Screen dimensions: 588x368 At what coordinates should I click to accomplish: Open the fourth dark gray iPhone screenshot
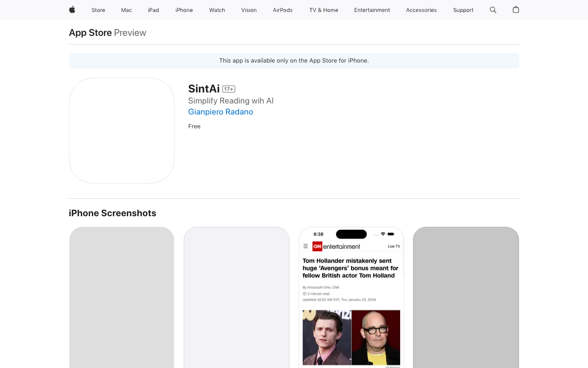click(466, 297)
